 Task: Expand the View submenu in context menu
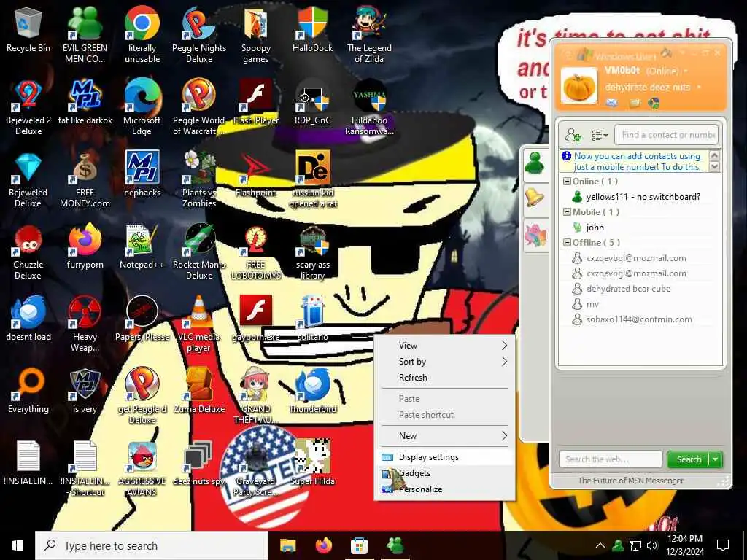click(x=444, y=345)
